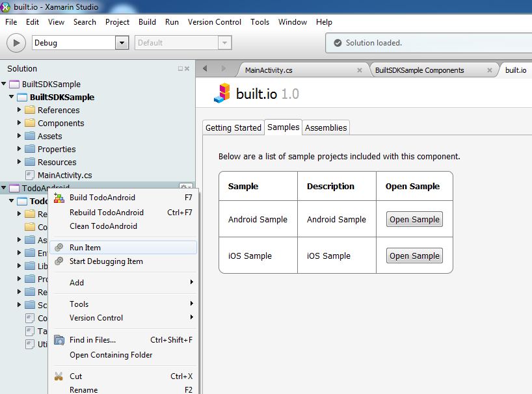Click the built.io logo in the document header
Image resolution: width=532 pixels, height=394 pixels.
(x=222, y=94)
